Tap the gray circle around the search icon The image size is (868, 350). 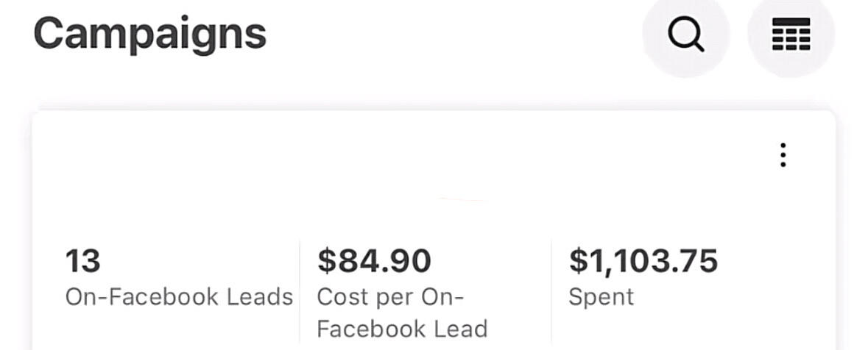pyautogui.click(x=686, y=35)
